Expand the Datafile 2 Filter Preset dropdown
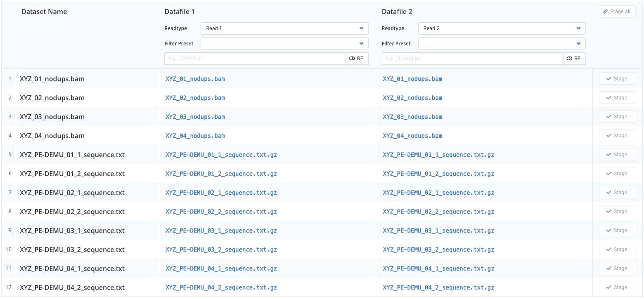Screen dimensions: 644x299 (502, 43)
